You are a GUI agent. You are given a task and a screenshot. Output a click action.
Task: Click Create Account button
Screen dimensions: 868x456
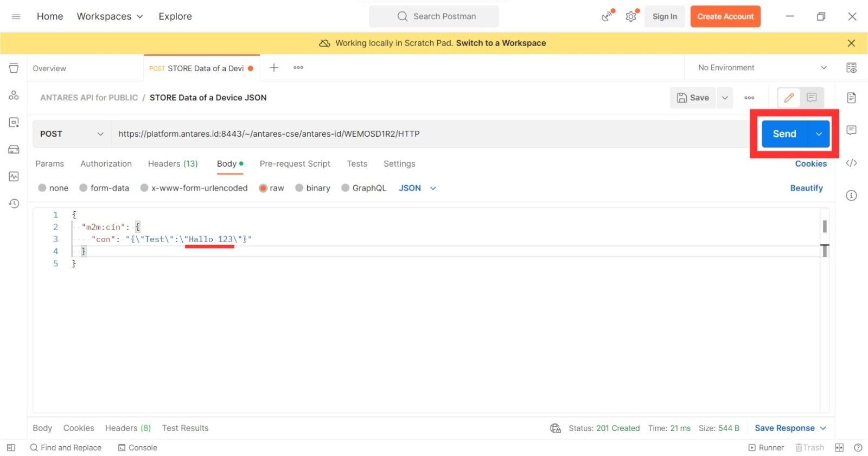click(x=725, y=17)
